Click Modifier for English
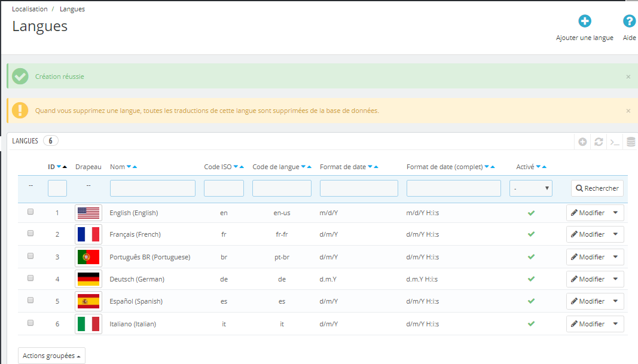 [x=588, y=213]
